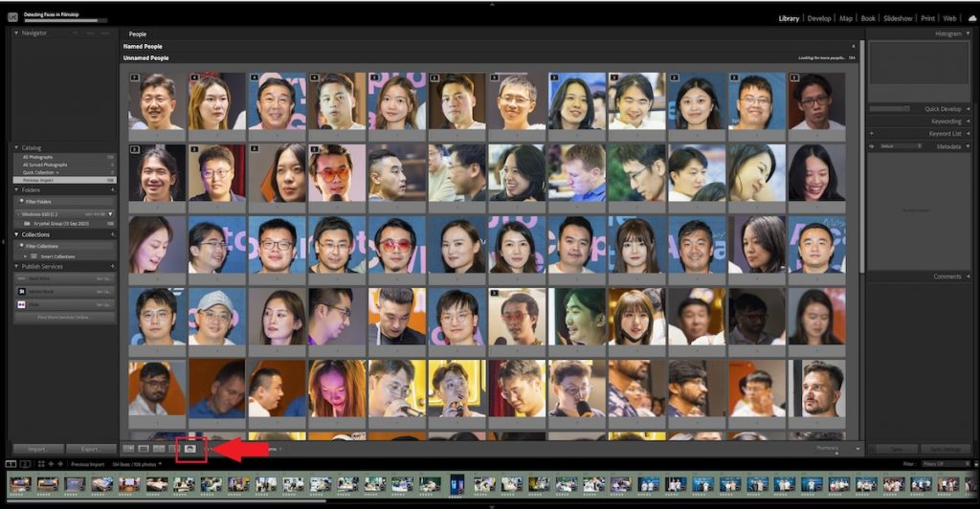Switch to the Slideshow module

tap(898, 19)
